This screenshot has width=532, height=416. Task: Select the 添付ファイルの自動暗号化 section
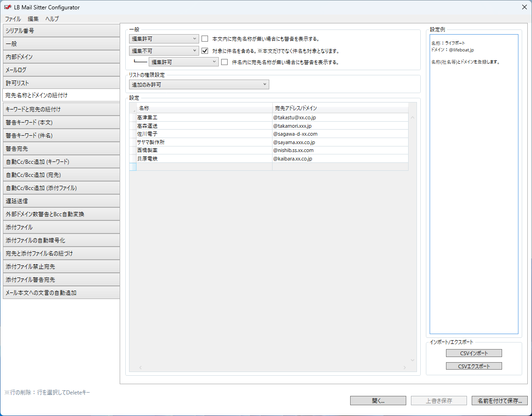point(60,240)
